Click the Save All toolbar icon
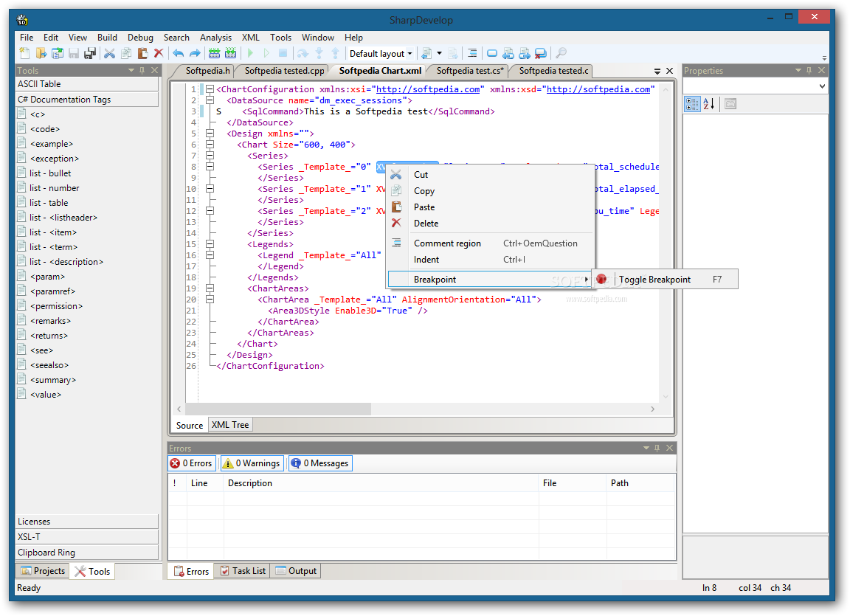 [90, 53]
